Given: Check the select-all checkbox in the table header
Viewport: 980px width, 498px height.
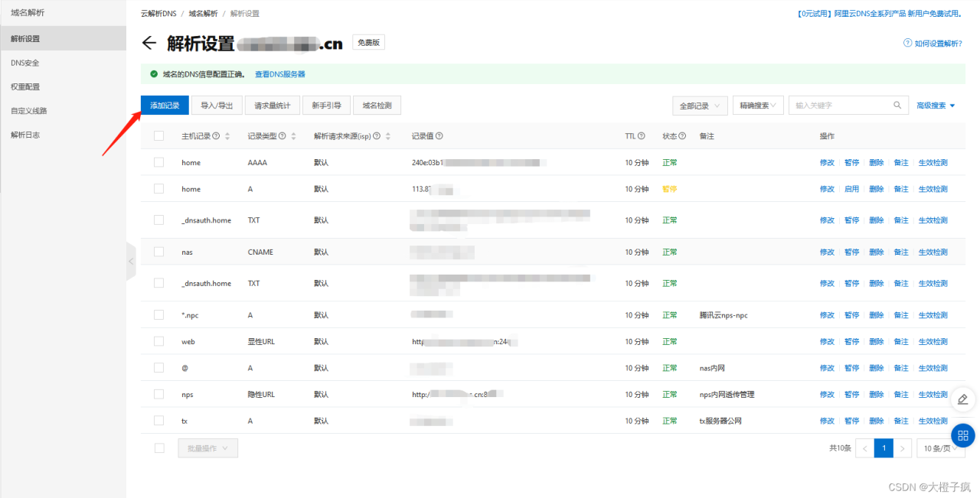Looking at the screenshot, I should (158, 135).
